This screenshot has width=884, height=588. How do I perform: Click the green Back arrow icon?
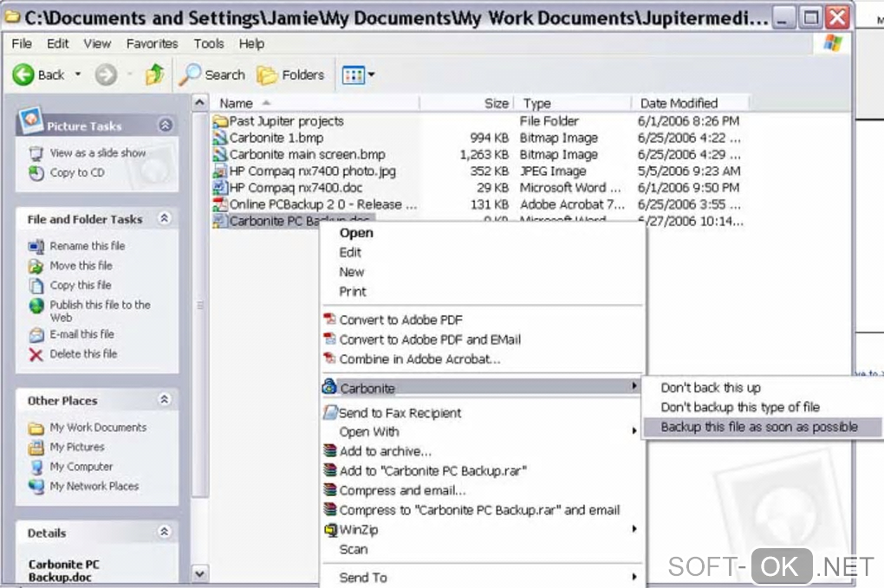tap(23, 74)
